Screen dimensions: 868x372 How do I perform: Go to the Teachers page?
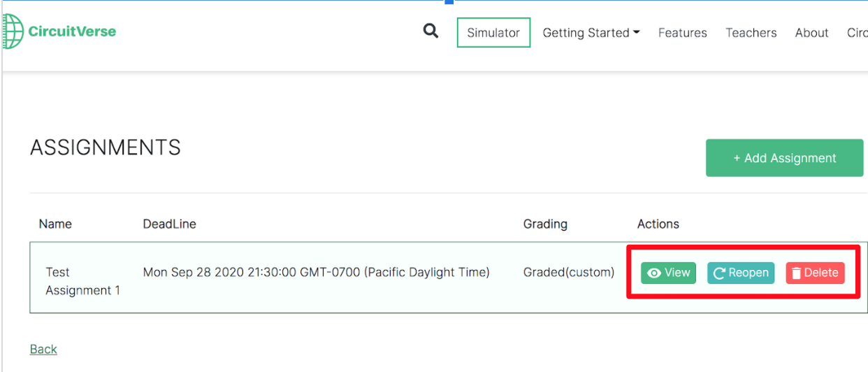[x=751, y=33]
